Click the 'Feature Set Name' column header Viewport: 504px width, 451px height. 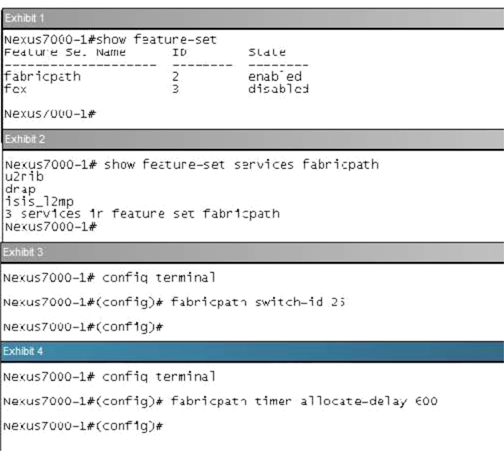(x=65, y=52)
